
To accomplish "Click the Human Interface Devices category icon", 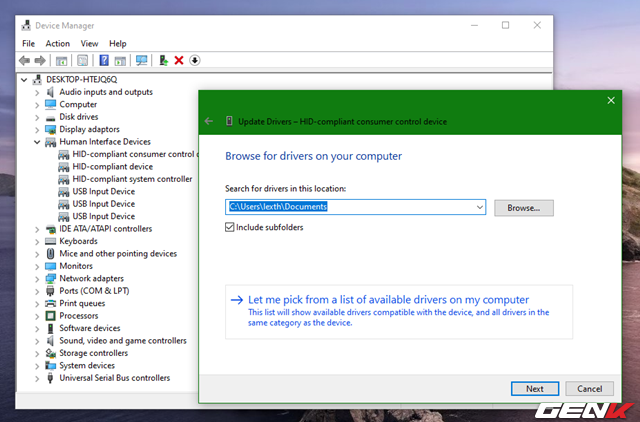I will [50, 142].
